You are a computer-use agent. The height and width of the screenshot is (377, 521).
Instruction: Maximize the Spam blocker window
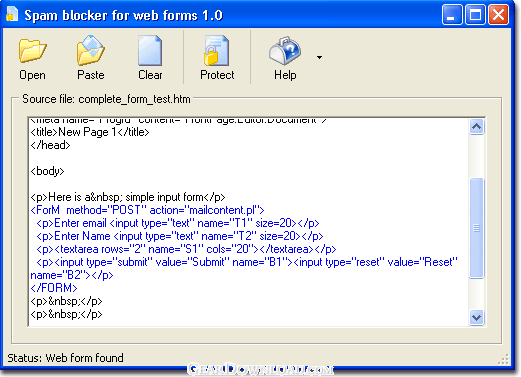point(475,15)
